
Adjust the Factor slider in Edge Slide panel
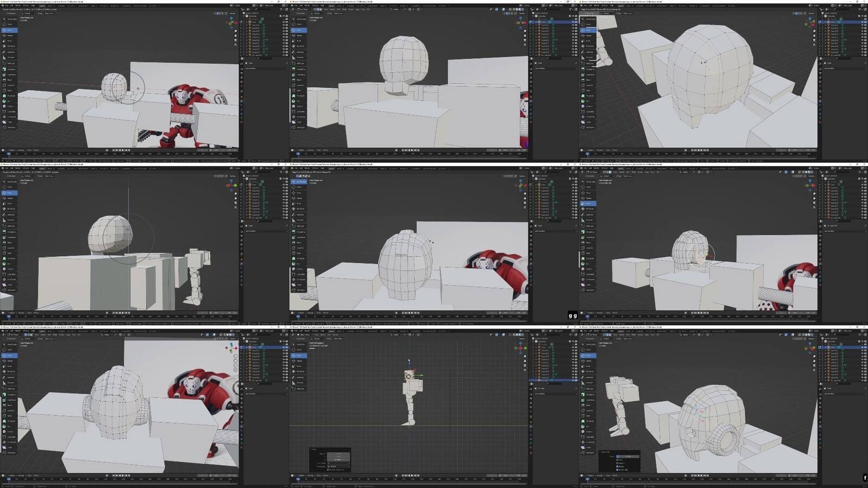[628, 457]
